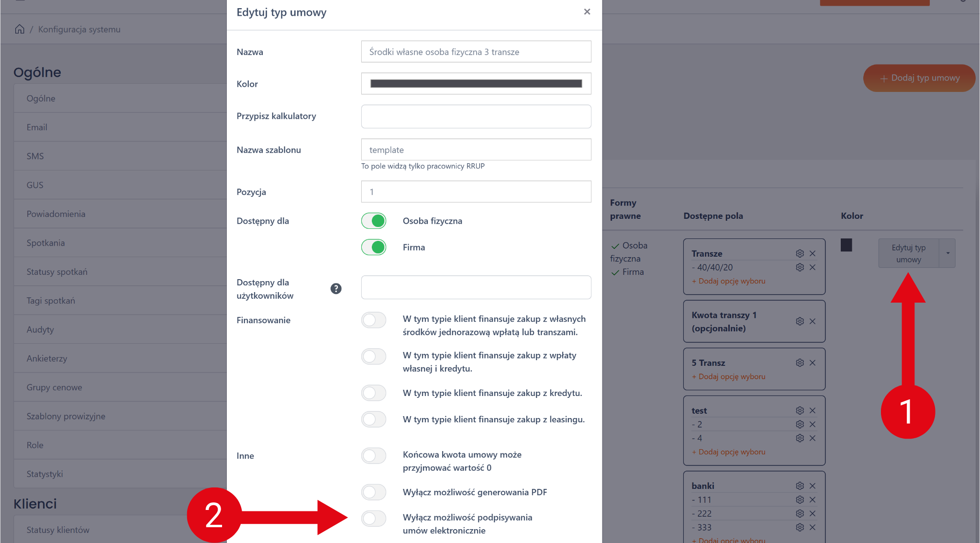The width and height of the screenshot is (980, 543).
Task: Open the Kolor picker bar
Action: click(x=476, y=84)
